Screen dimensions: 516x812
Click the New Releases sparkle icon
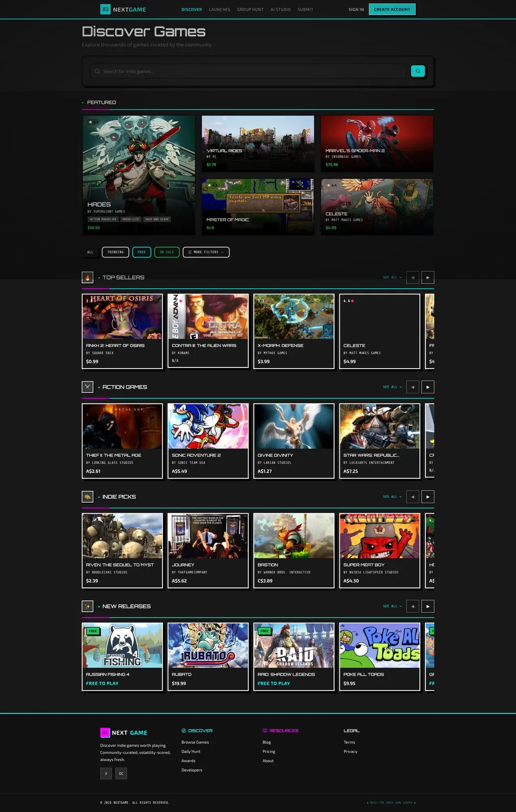tap(87, 606)
